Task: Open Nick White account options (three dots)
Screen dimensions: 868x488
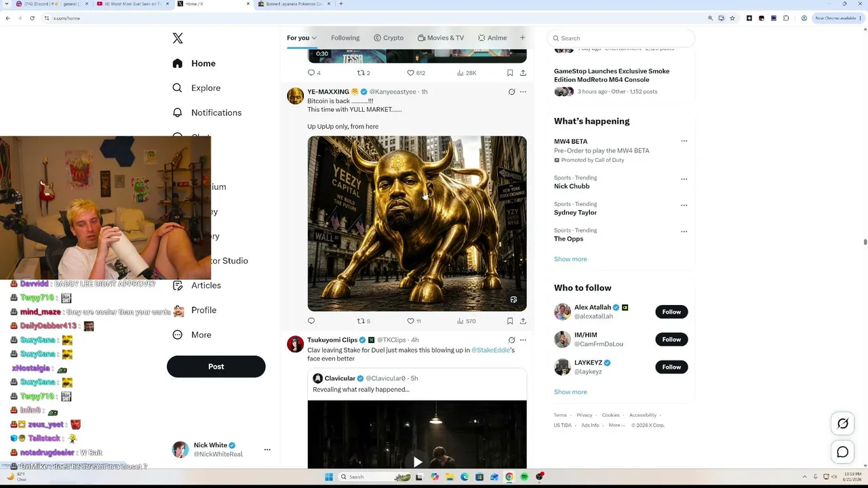Action: pos(267,449)
